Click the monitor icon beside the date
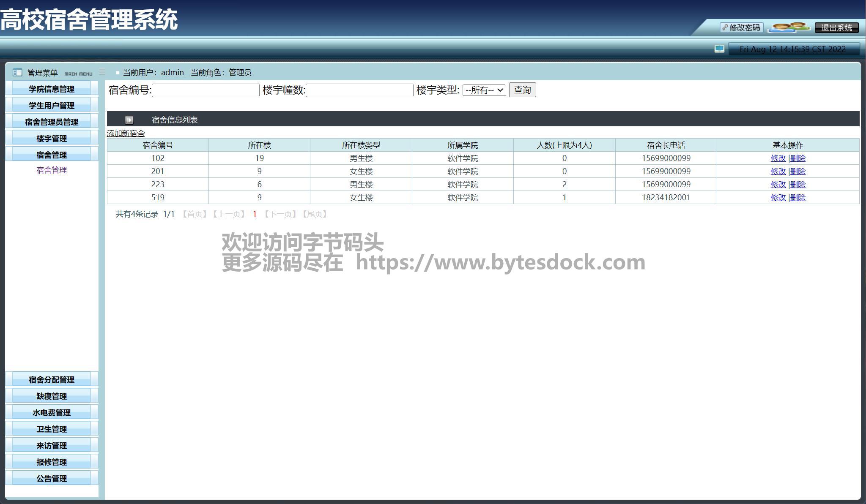 pos(719,49)
